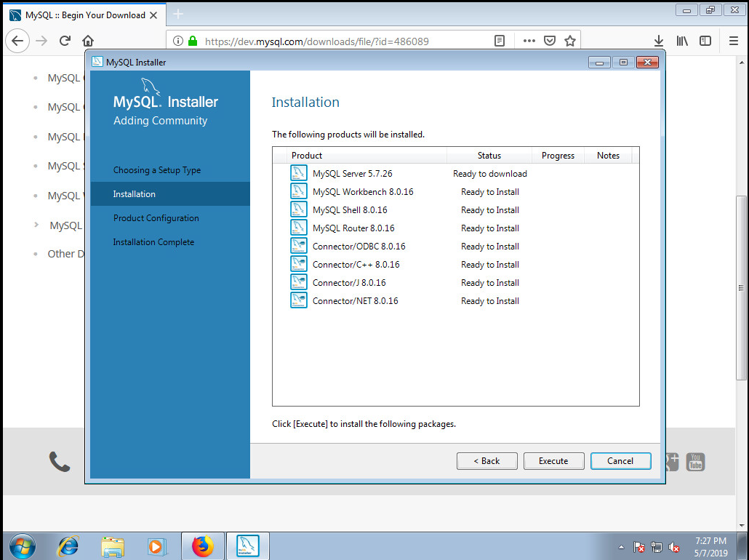Open Windows Media Player from taskbar
The image size is (749, 560).
[x=156, y=546]
